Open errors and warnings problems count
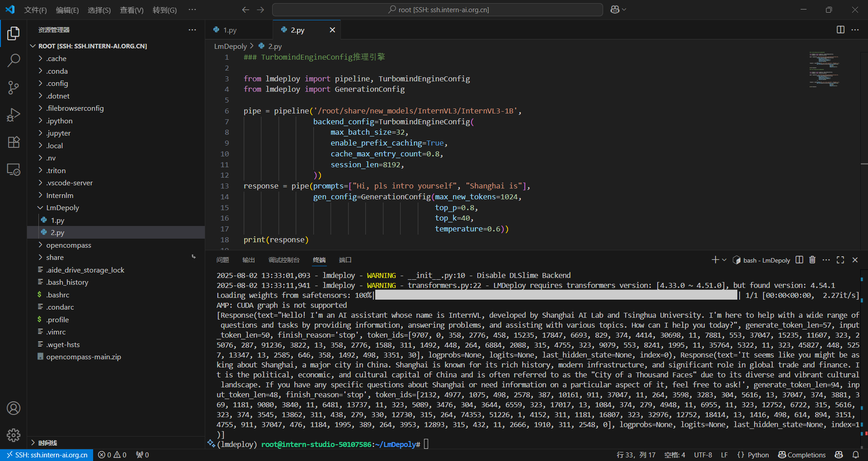Screen dimensions: 868x461 tap(112, 455)
